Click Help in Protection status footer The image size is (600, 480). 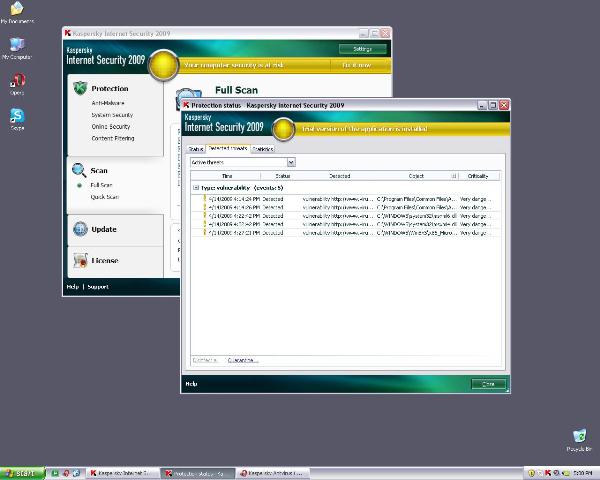tap(191, 384)
